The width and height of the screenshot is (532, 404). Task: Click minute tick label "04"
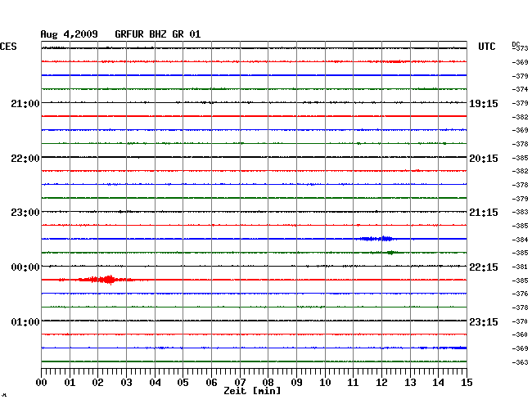coord(155,382)
